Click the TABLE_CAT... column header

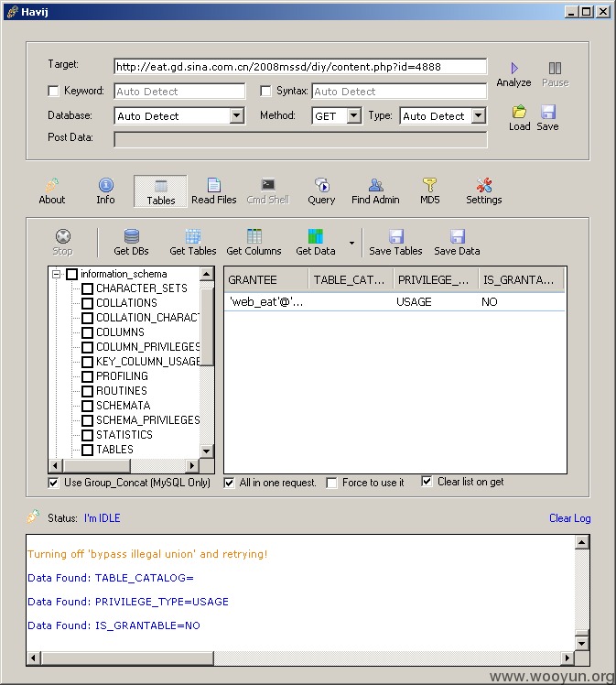351,279
